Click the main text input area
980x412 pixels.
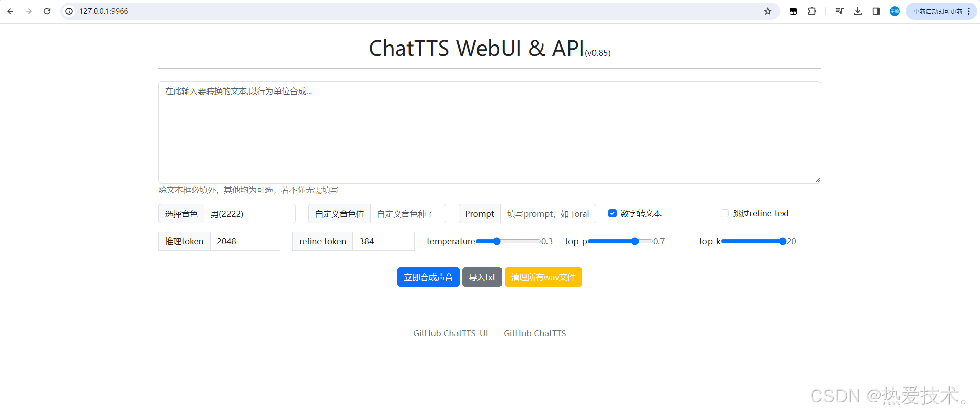(489, 132)
